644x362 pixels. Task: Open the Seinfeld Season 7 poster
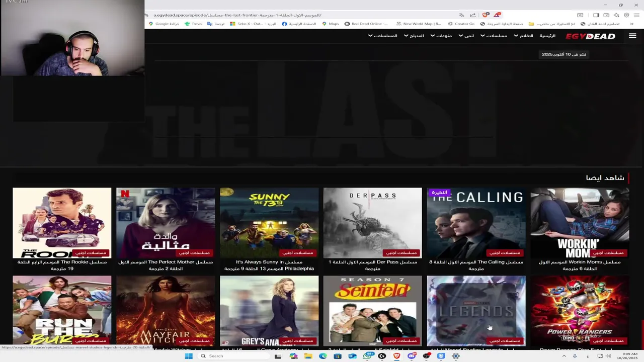point(373,311)
